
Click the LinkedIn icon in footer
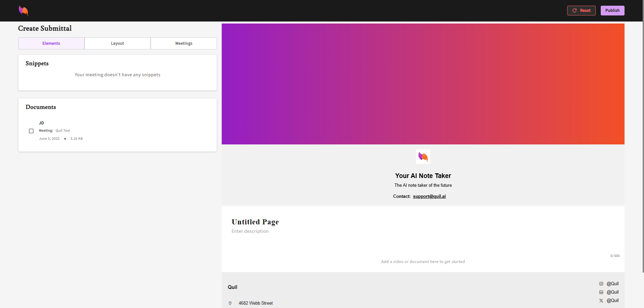pyautogui.click(x=601, y=292)
